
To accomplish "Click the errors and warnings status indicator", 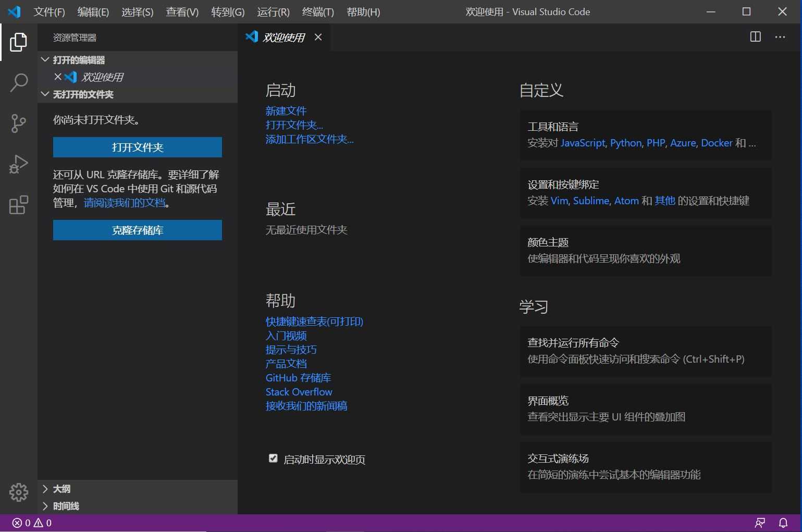I will pyautogui.click(x=32, y=523).
